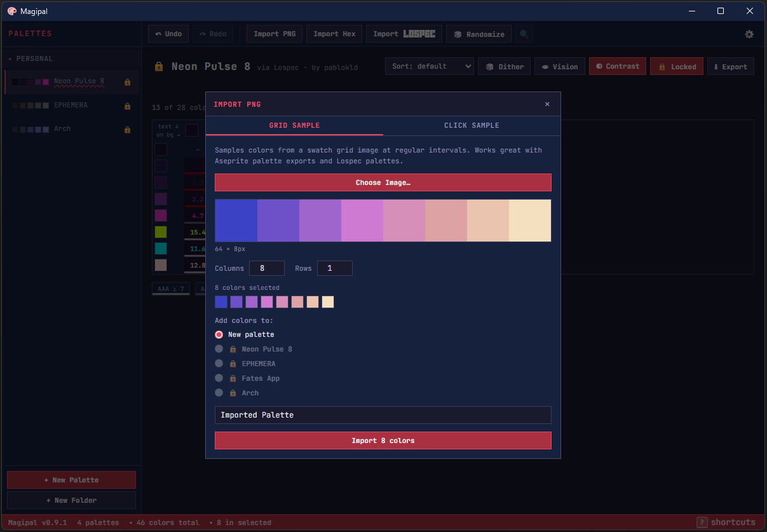Click the imported swatch grid image preview
Image resolution: width=767 pixels, height=532 pixels.
[x=383, y=221]
